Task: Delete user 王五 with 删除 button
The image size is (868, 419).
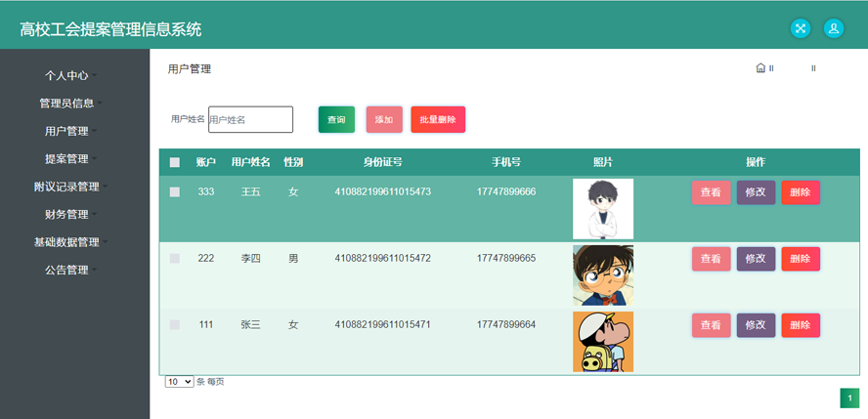Action: tap(801, 192)
